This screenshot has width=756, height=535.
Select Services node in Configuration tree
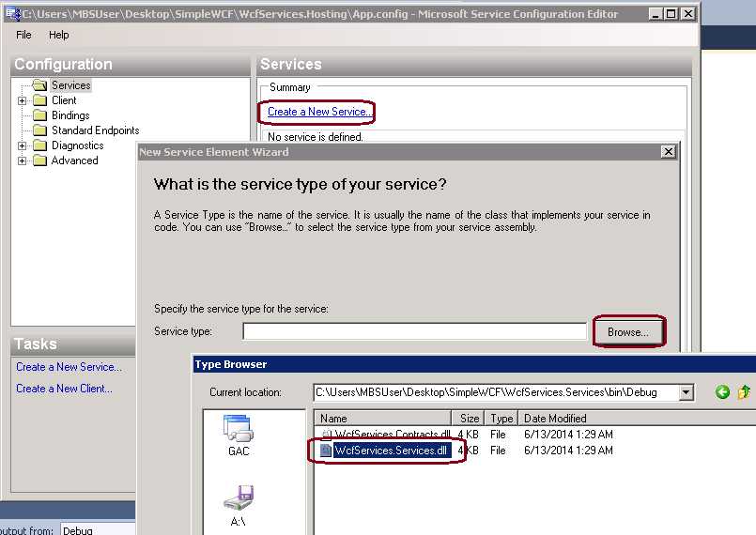coord(70,85)
